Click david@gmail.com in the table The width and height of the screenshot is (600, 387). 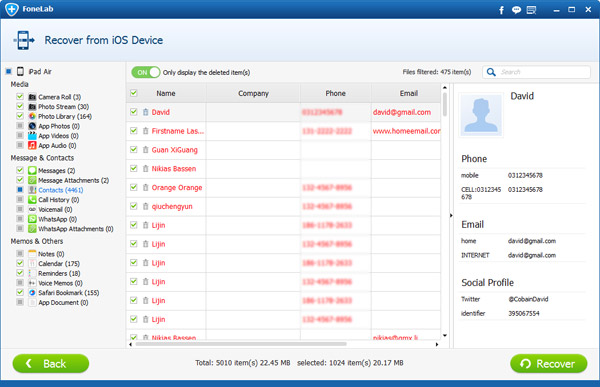[x=402, y=112]
